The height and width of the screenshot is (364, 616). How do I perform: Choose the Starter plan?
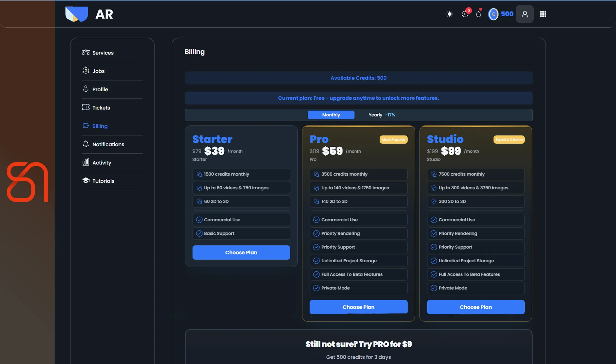click(x=241, y=253)
